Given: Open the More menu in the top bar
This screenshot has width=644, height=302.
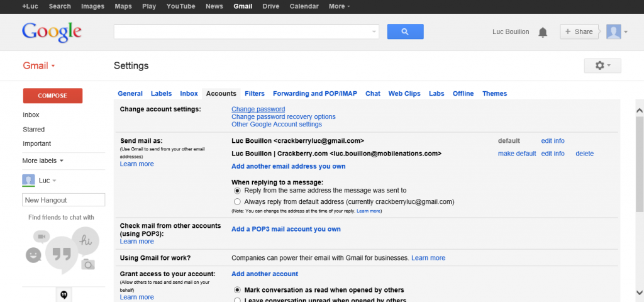Looking at the screenshot, I should pyautogui.click(x=339, y=6).
